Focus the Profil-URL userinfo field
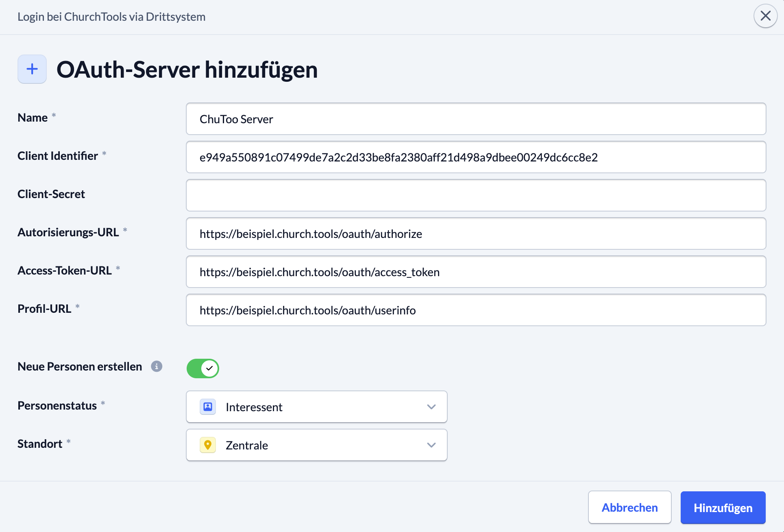Image resolution: width=784 pixels, height=532 pixels. [x=476, y=310]
